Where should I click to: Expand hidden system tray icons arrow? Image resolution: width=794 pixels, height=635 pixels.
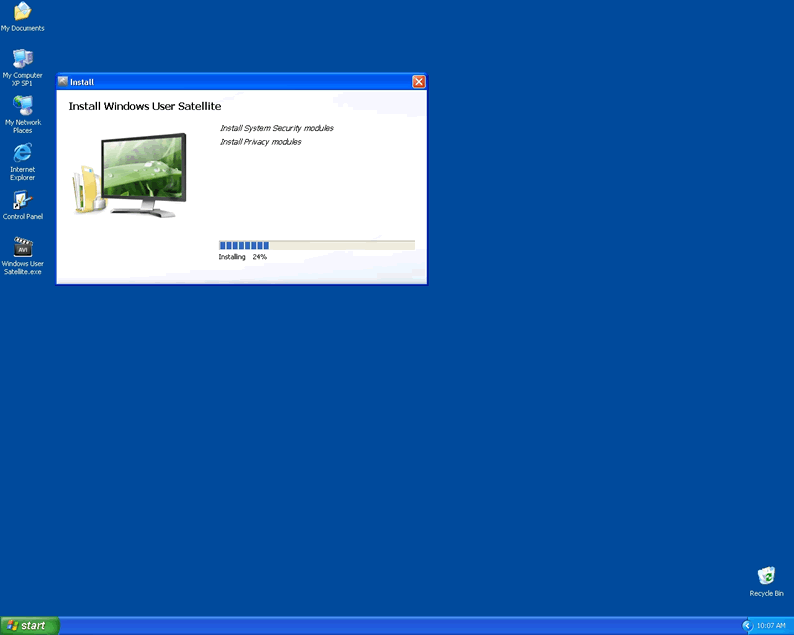747,625
